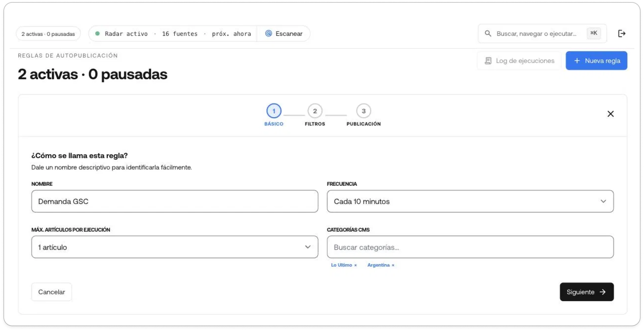Remove the Lo Ultimo category tag
644x331 pixels.
(356, 265)
